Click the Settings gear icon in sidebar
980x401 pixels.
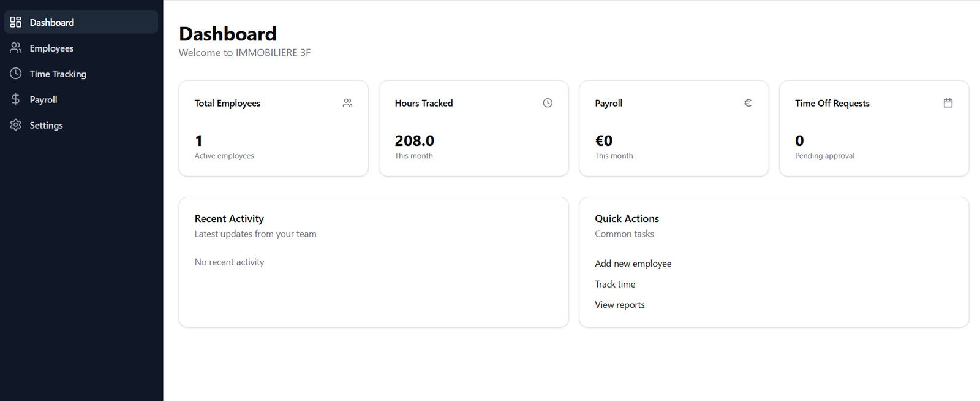pos(16,125)
